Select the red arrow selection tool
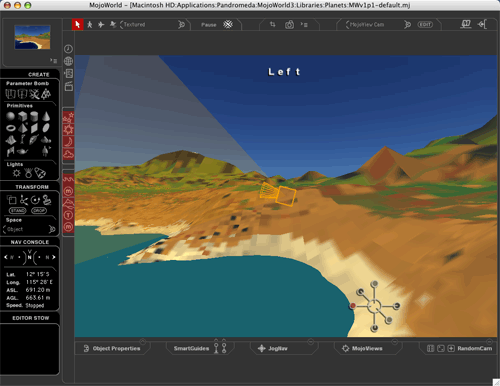Screen dimensions: 500x386 coord(77,24)
